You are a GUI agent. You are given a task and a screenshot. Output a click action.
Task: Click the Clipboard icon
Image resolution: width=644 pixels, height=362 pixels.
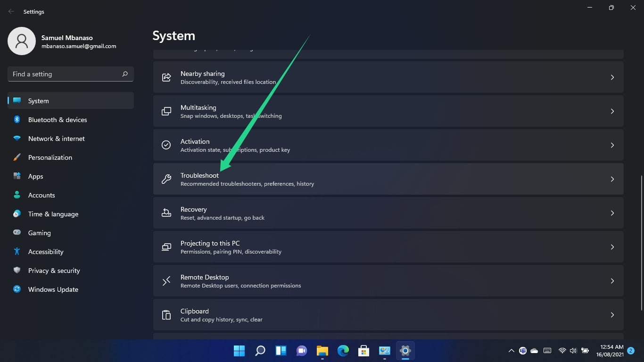coord(166,314)
